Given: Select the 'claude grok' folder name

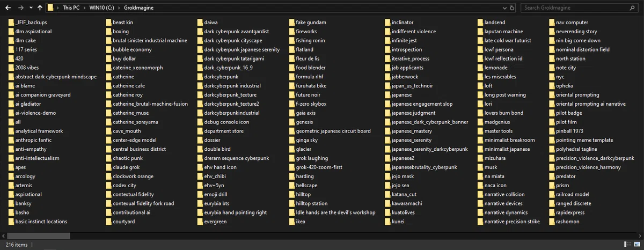Looking at the screenshot, I should (127, 167).
